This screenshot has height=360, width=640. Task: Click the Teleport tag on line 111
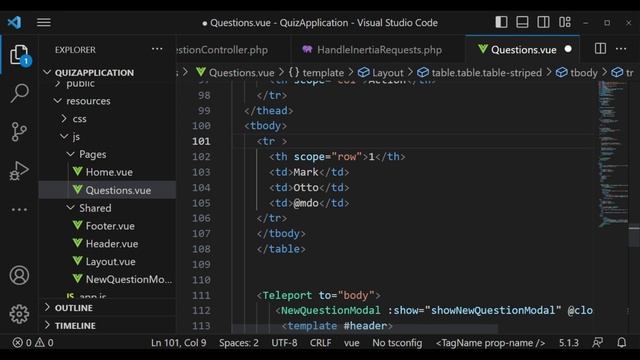(287, 295)
